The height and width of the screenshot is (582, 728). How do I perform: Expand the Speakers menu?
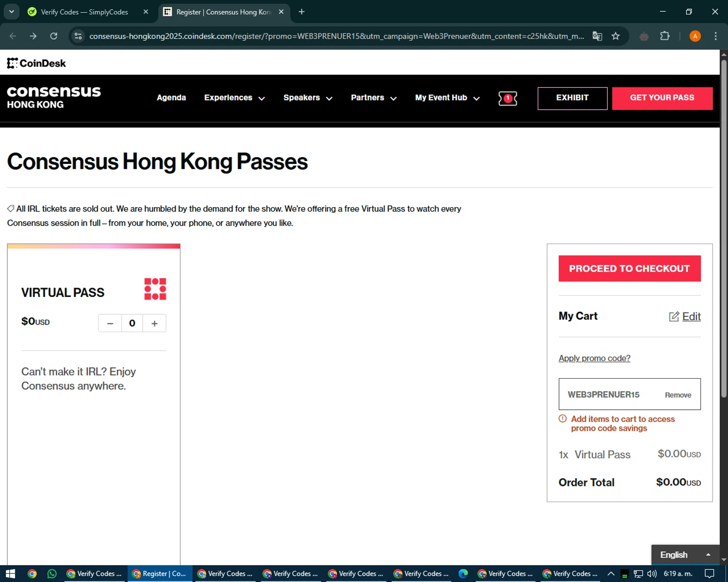point(308,97)
